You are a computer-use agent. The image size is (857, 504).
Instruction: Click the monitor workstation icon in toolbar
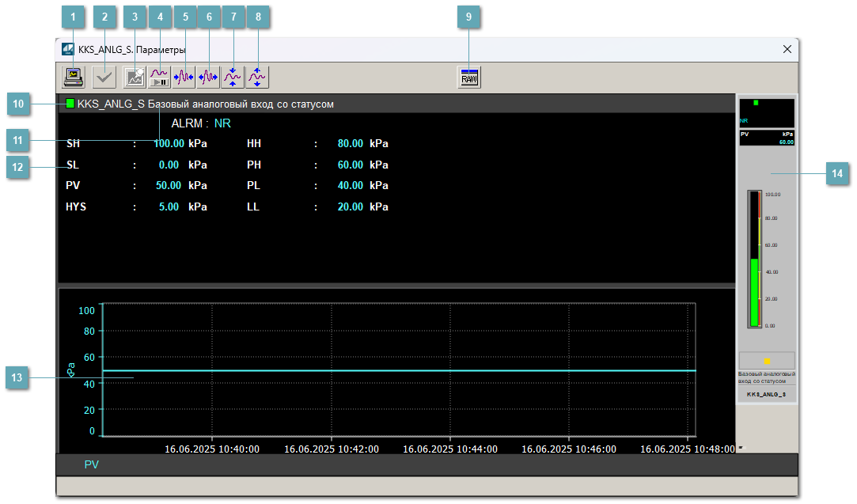(74, 77)
